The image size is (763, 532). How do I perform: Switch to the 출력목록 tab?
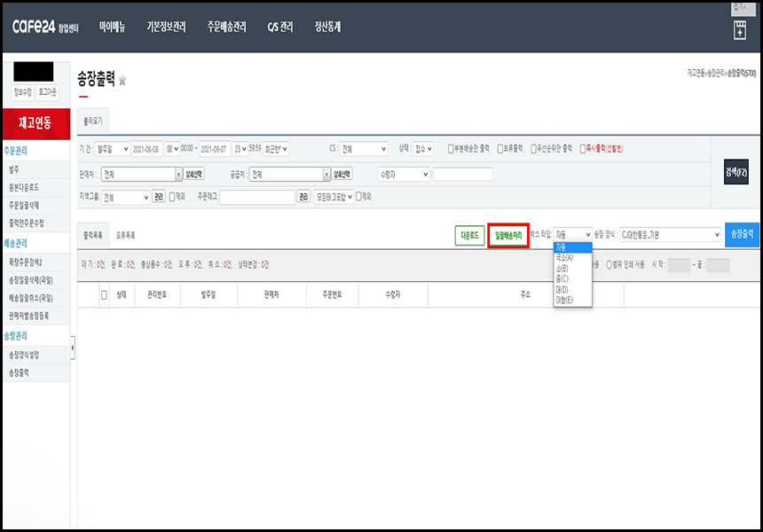[x=93, y=235]
